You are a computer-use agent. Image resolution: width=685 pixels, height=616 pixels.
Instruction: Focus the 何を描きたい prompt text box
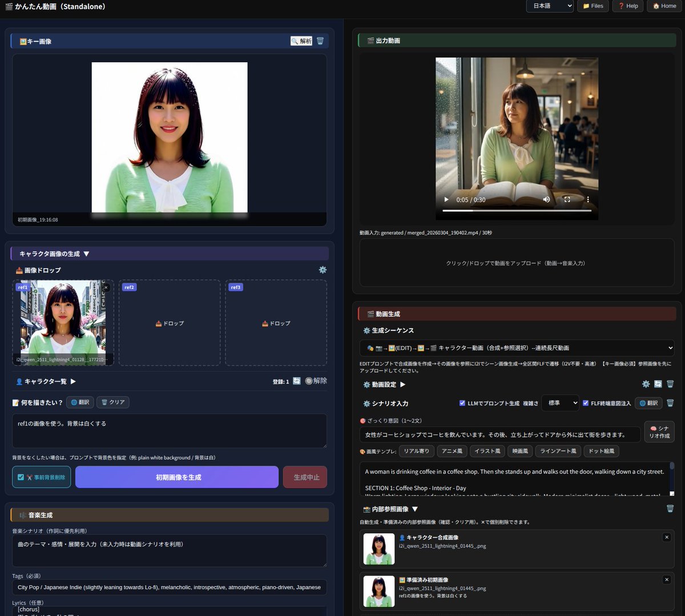tap(170, 430)
